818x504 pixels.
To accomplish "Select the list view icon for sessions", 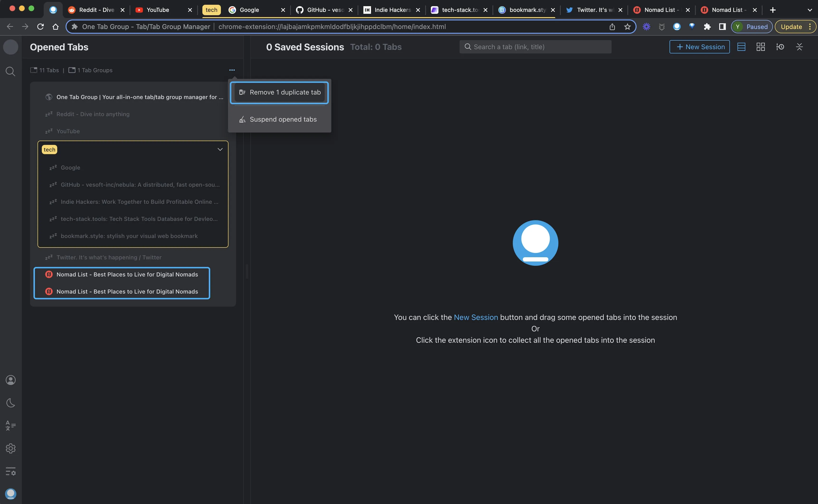I will point(741,47).
